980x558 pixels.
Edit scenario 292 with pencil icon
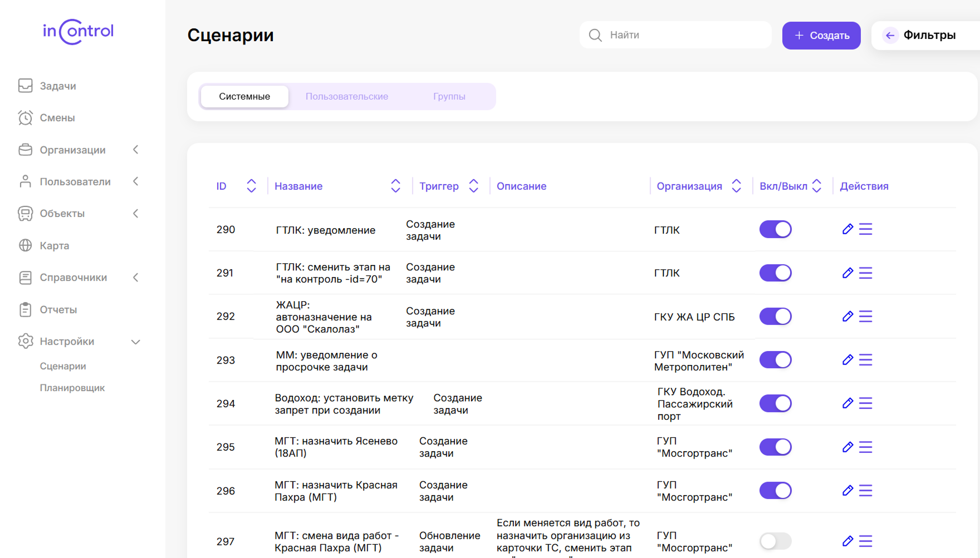(x=848, y=316)
